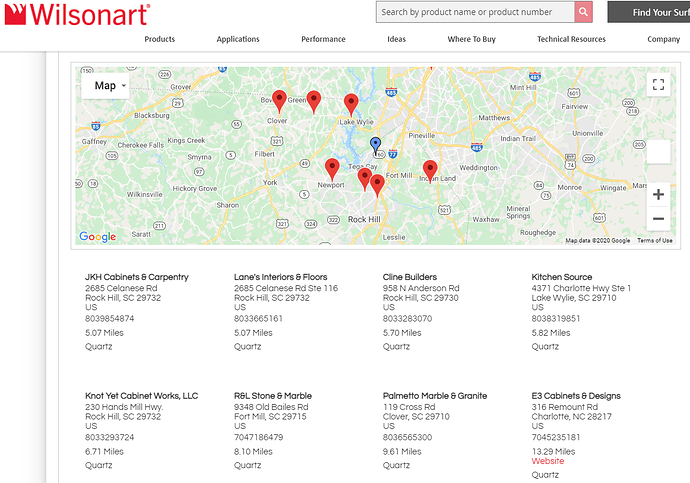
Task: Click the 958 N Anderson Rd address
Action: click(421, 288)
